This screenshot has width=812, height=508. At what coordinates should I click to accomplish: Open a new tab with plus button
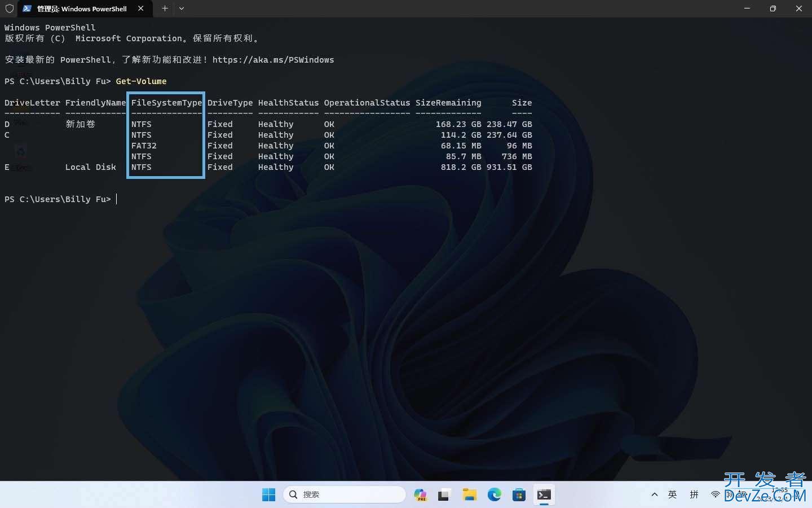click(x=165, y=8)
